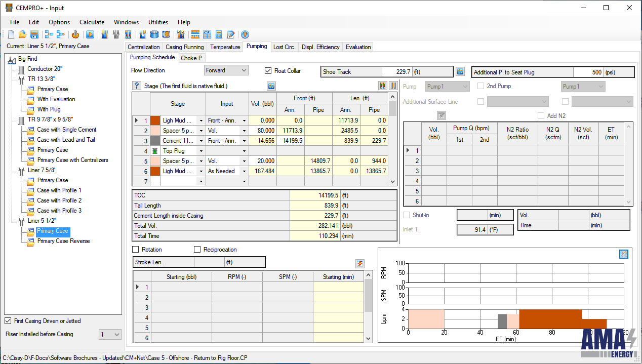Open the Calculate menu

pyautogui.click(x=92, y=22)
